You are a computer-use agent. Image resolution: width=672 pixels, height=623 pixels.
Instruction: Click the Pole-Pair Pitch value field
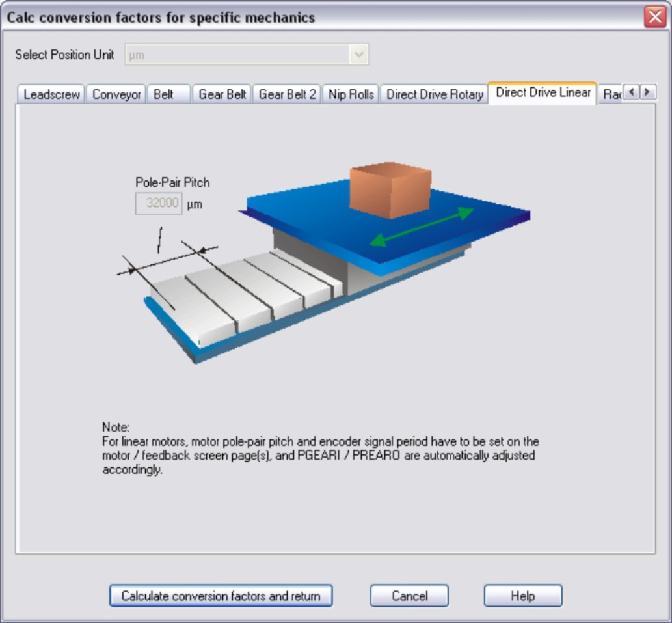click(x=159, y=203)
